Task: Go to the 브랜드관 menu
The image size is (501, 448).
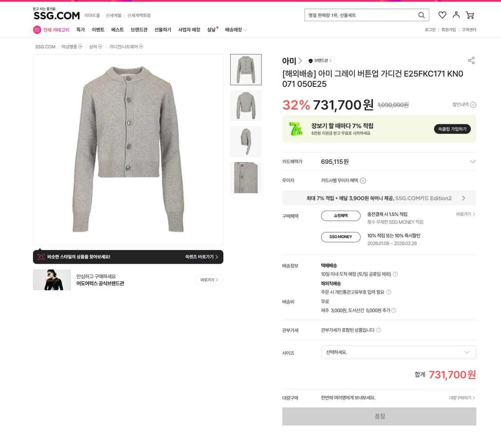Action: 139,30
